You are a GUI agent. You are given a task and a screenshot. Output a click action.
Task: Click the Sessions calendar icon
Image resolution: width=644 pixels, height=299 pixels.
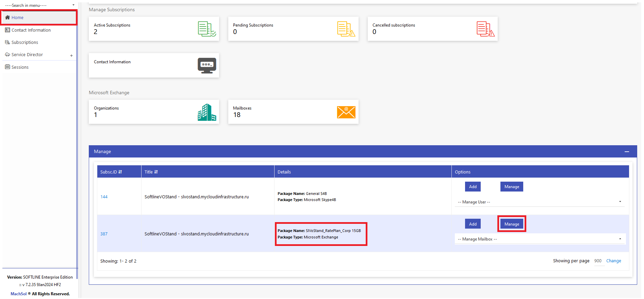click(7, 67)
